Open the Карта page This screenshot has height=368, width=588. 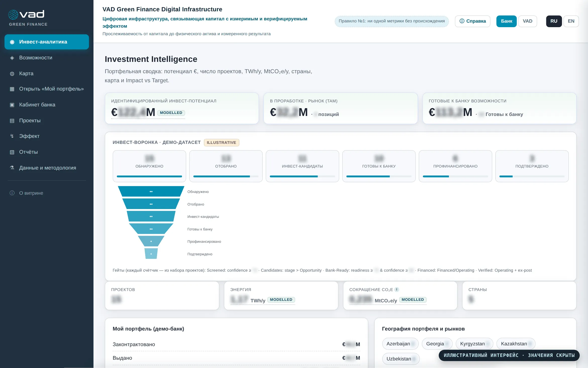tap(47, 73)
